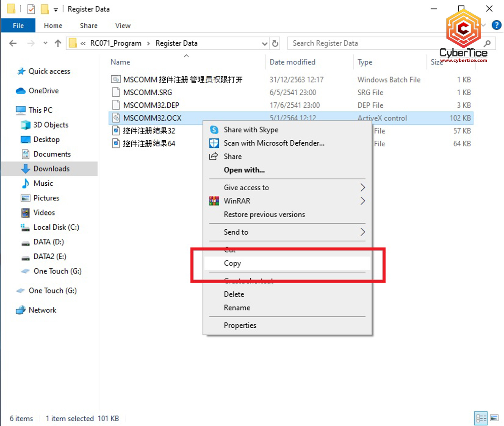
Task: Select Properties from the context menu
Action: click(240, 325)
